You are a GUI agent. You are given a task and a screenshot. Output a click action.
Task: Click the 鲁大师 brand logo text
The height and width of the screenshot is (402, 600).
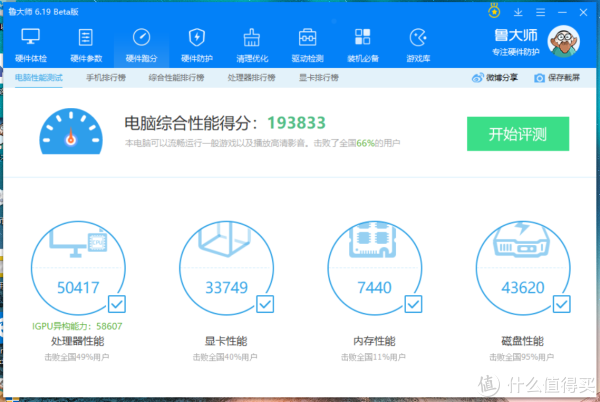click(516, 36)
